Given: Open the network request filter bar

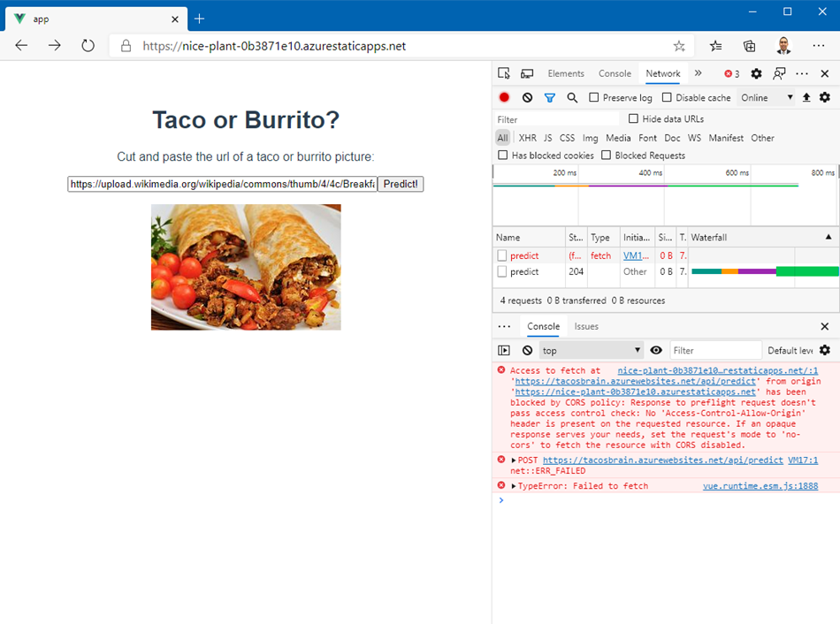Looking at the screenshot, I should pos(548,97).
